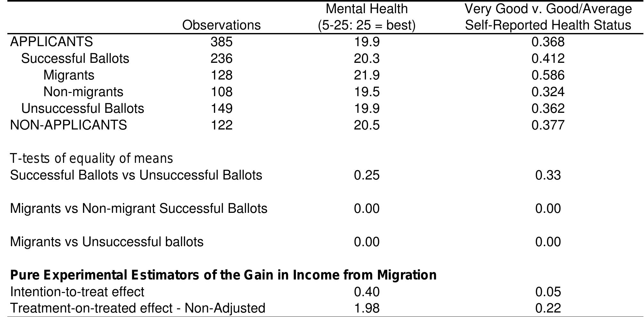Click the health status value 0.324

[x=548, y=92]
